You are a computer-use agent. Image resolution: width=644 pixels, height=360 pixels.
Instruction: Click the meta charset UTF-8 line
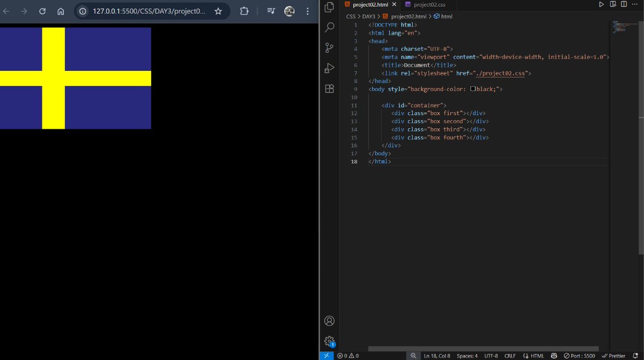click(417, 49)
